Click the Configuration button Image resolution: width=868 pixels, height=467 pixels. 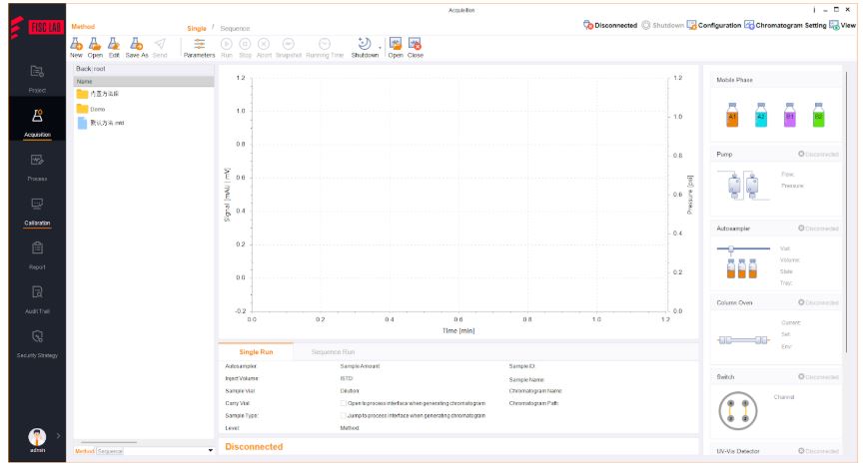pos(713,25)
